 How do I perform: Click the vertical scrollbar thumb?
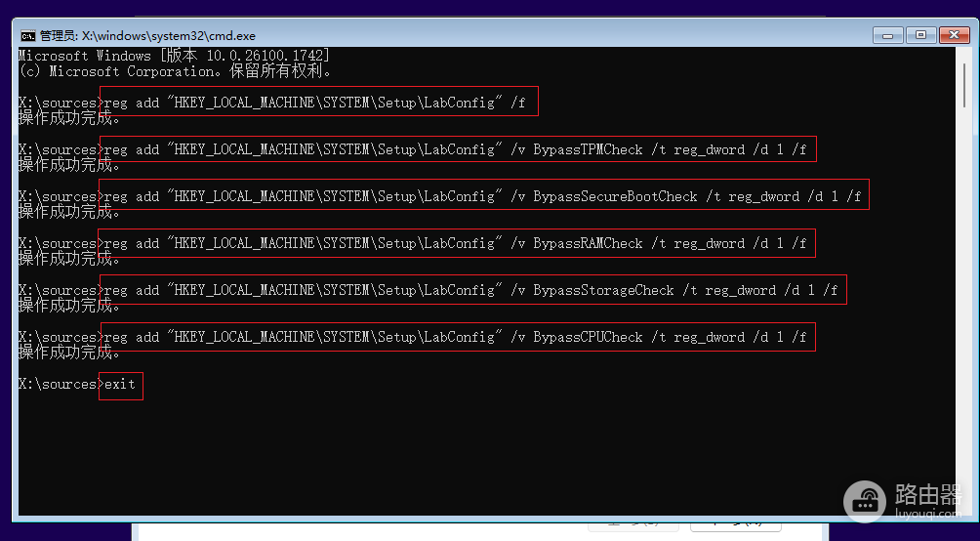[966, 84]
